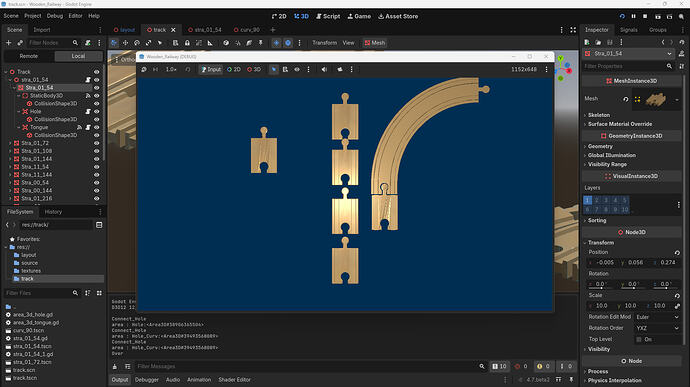Expand the Global Illumination section
Viewport: 690px width, 387px height.
point(612,155)
